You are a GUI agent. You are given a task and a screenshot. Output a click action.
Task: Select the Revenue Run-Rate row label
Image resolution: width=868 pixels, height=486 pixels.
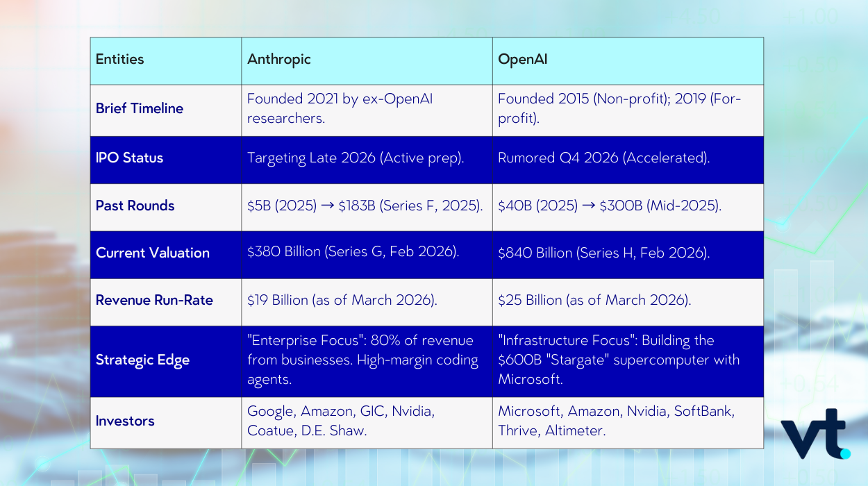coord(154,300)
